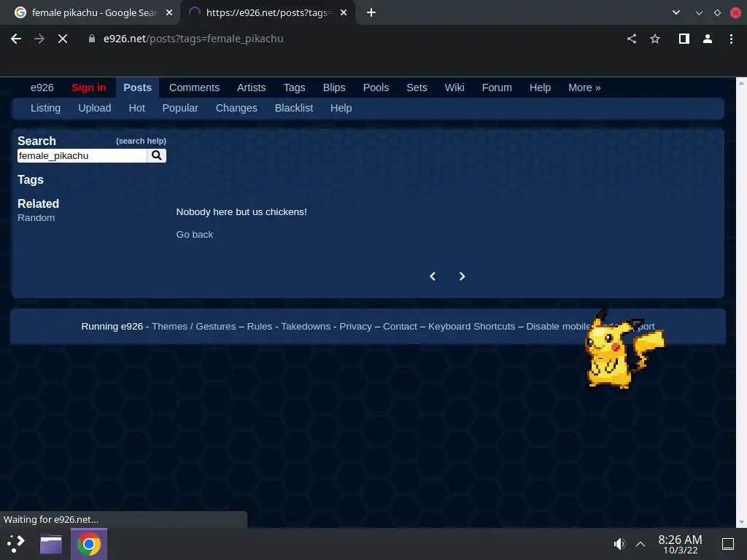This screenshot has width=747, height=560.
Task: View Popular posts
Action: pos(180,108)
